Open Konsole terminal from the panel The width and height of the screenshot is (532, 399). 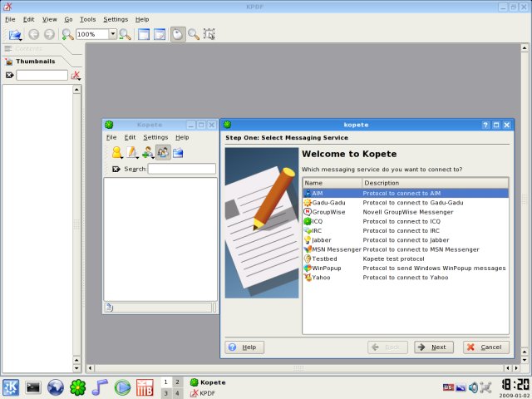33,387
